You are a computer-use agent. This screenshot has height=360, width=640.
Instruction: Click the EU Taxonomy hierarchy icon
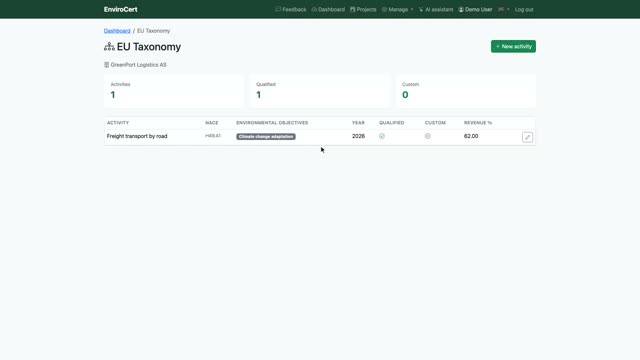pos(109,47)
